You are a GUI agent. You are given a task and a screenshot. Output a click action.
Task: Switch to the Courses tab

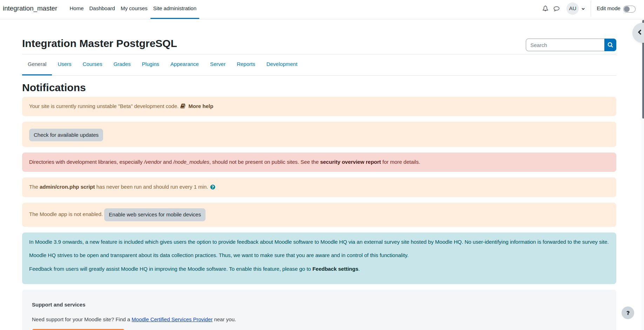pyautogui.click(x=93, y=64)
